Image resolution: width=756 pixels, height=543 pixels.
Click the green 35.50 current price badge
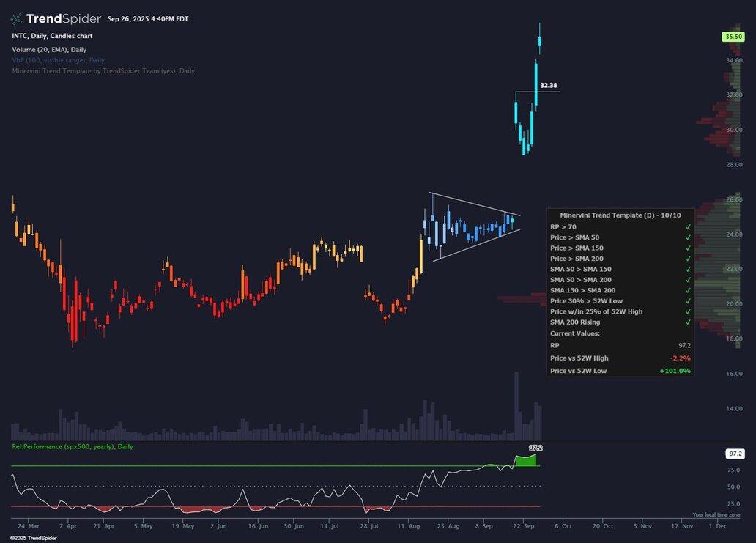click(734, 37)
